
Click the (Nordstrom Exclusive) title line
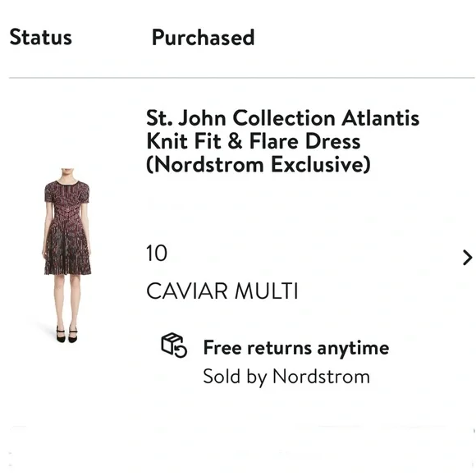(x=259, y=164)
